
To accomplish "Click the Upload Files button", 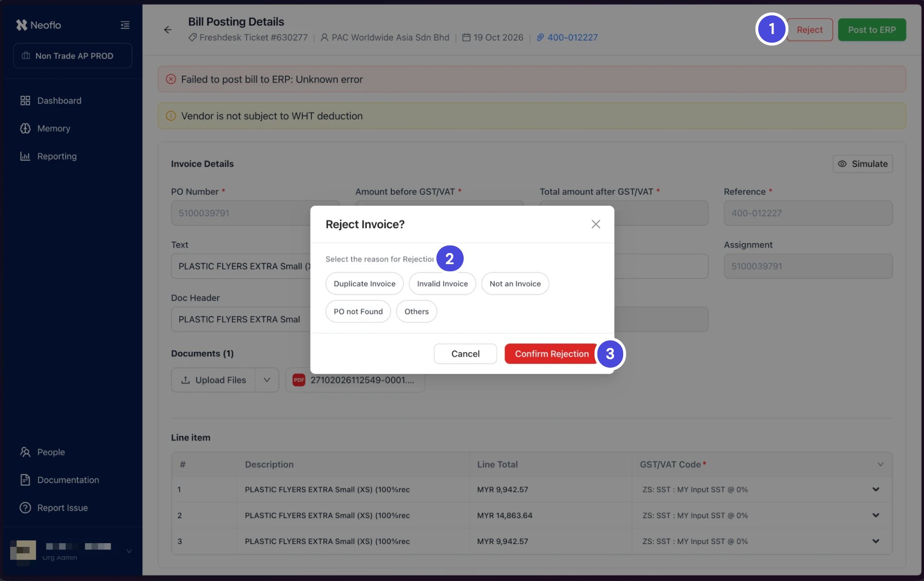I will 214,380.
